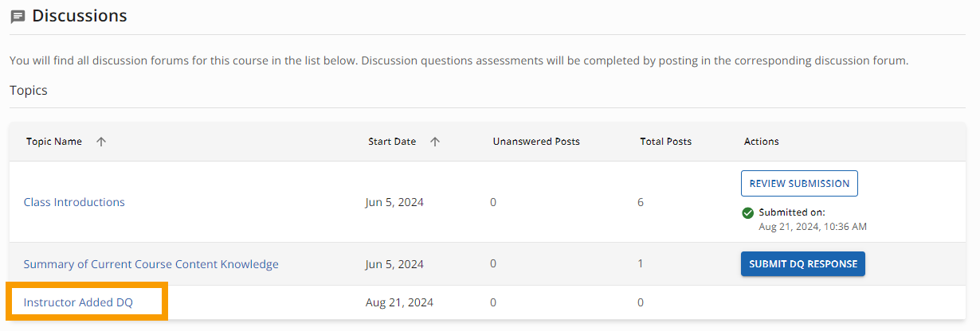The height and width of the screenshot is (331, 980).
Task: Click the Topic Name column header
Action: click(x=54, y=142)
